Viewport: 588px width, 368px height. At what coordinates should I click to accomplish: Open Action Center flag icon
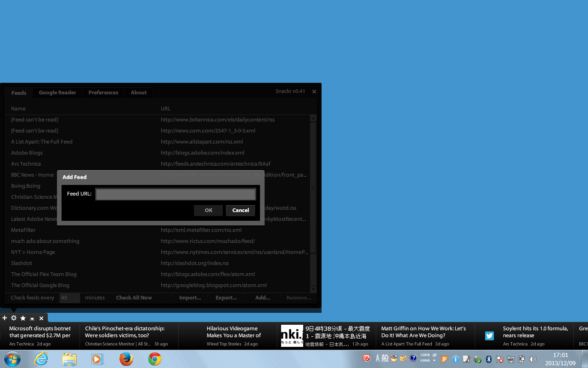click(500, 359)
